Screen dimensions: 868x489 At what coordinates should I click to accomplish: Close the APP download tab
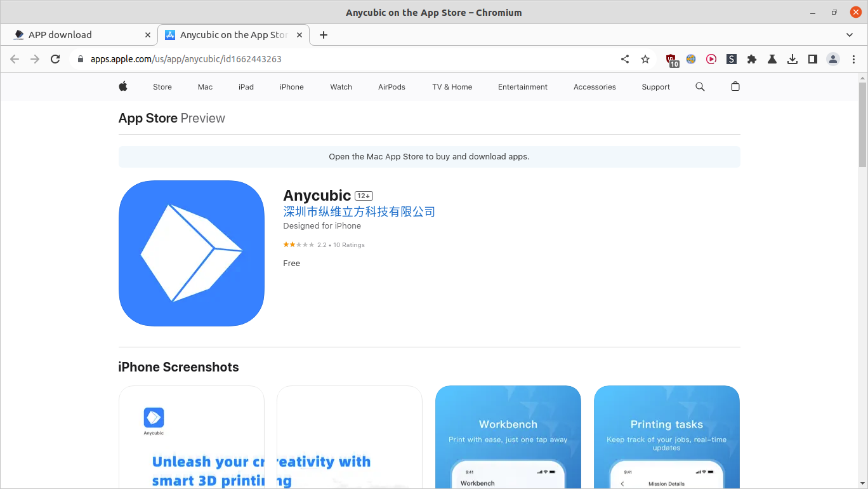pos(148,35)
